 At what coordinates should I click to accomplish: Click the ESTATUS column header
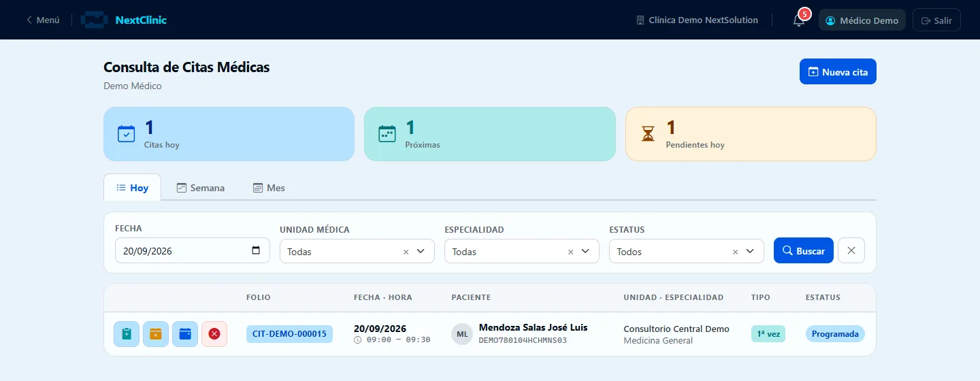tap(823, 297)
